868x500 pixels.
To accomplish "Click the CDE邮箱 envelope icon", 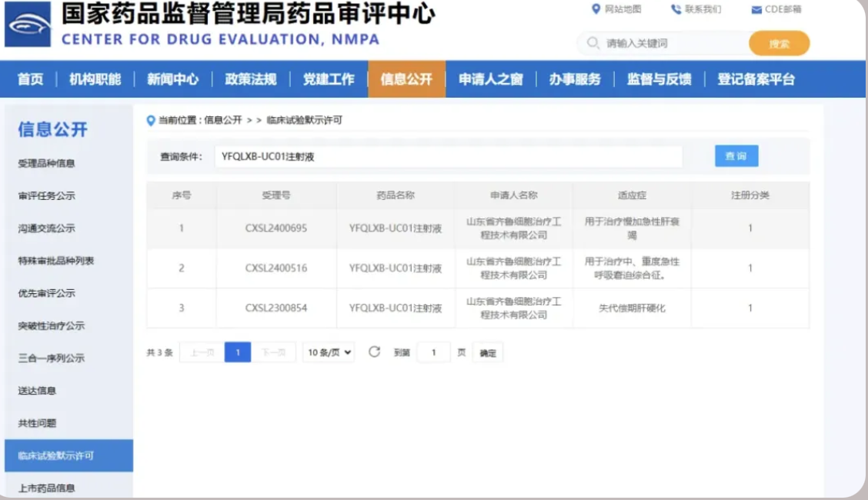I will (x=756, y=10).
